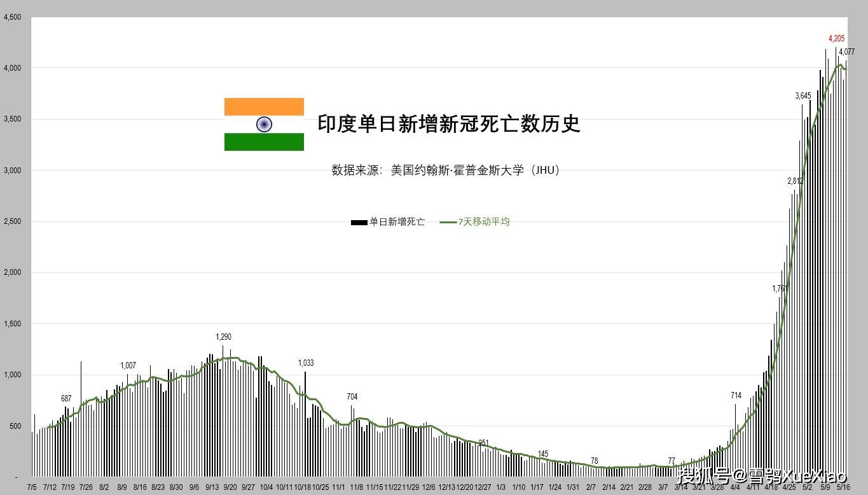Click the data label '3,645'

(803, 95)
